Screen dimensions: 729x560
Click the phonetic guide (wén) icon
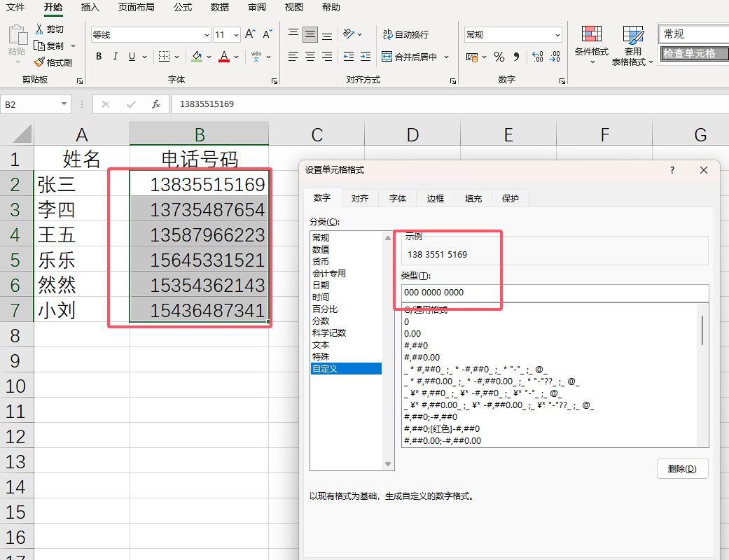click(x=256, y=57)
